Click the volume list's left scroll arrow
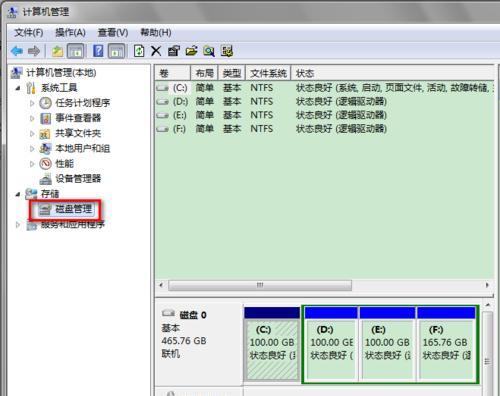500x396 pixels. pos(161,285)
